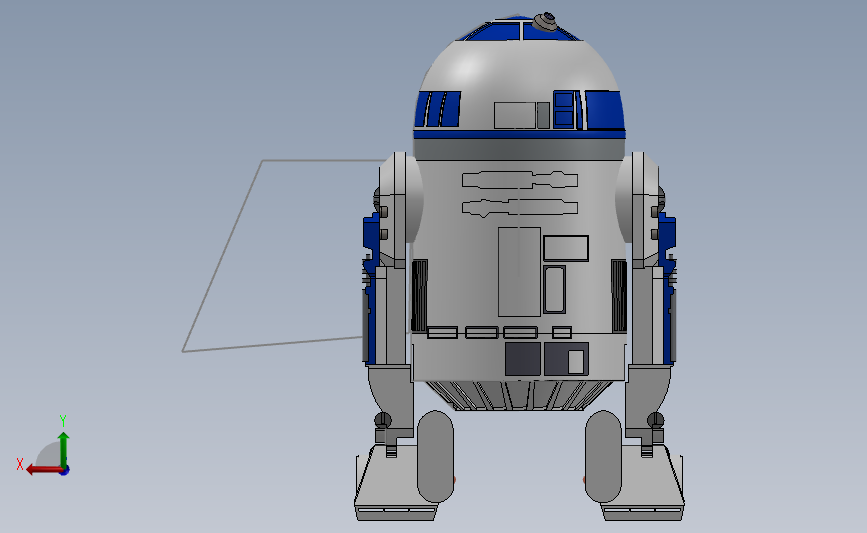Click the green Y axis arrow of triad
Image resolution: width=867 pixels, height=533 pixels.
coord(63,449)
